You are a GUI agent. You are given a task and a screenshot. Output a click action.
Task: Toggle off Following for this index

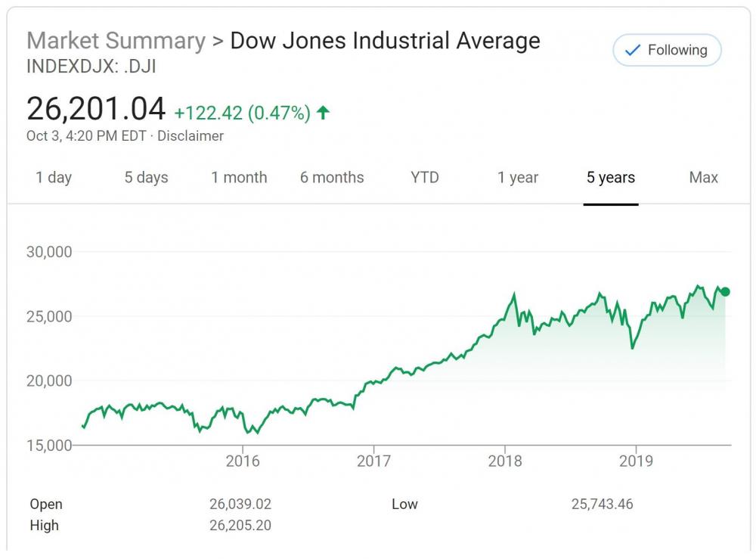(665, 51)
